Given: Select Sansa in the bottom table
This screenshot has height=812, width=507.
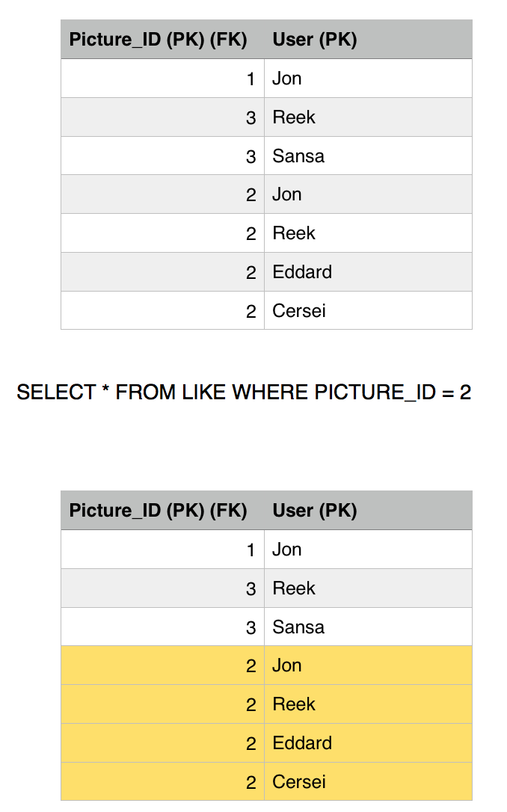Looking at the screenshot, I should point(298,627).
